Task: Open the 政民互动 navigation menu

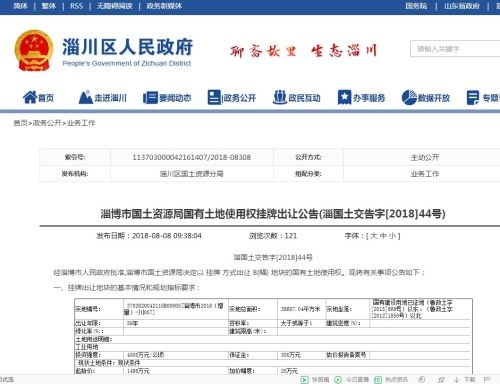Action: 304,98
